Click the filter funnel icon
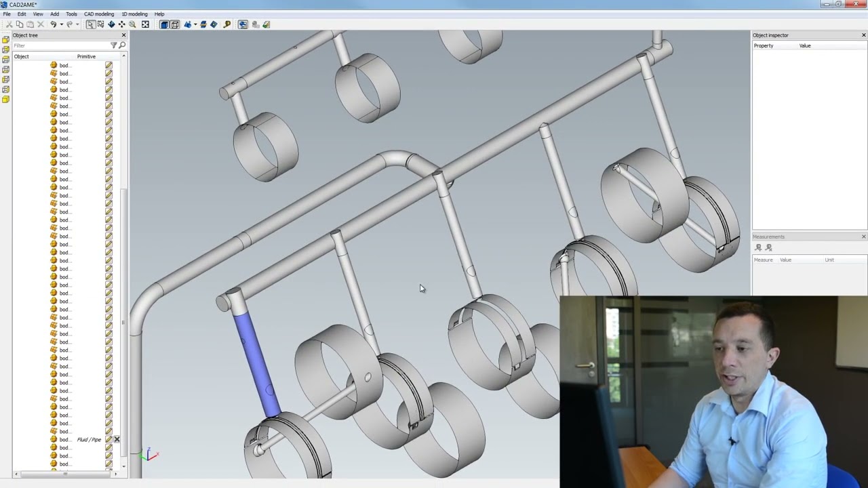Image resolution: width=868 pixels, height=488 pixels. coord(114,45)
